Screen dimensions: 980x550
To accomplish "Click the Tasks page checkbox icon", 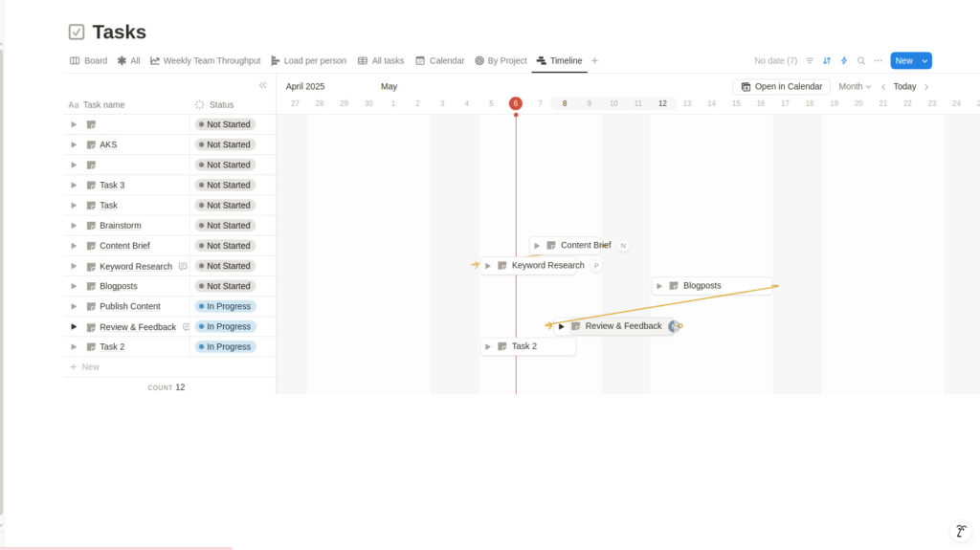I will coord(77,32).
